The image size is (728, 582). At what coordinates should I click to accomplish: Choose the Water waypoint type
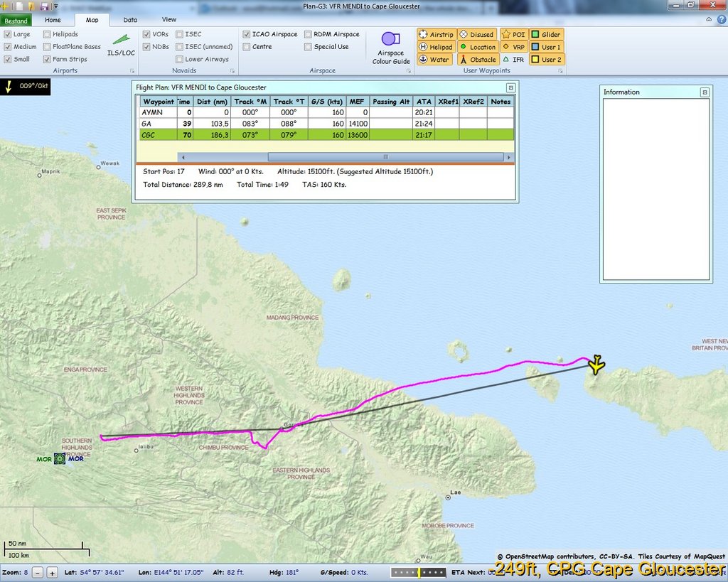pos(434,60)
